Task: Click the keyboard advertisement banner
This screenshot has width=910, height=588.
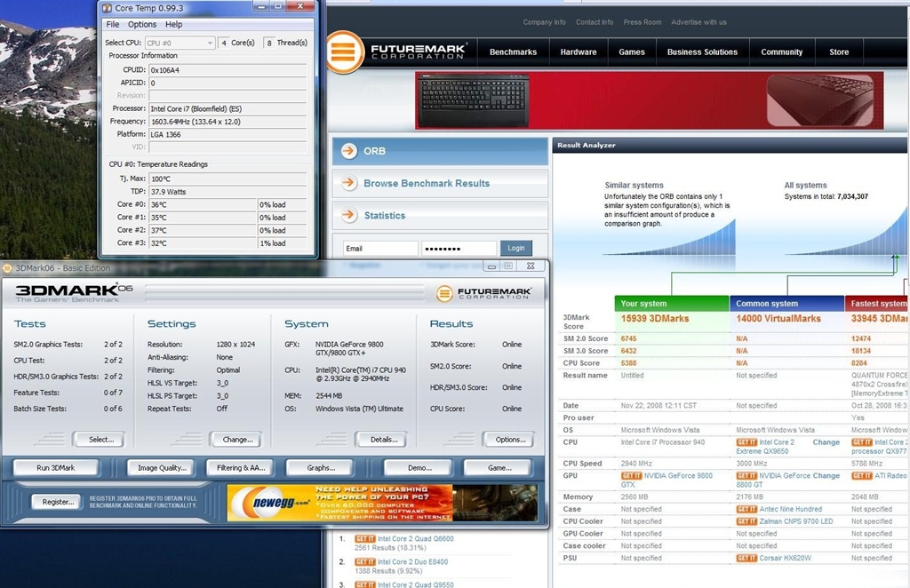Action: (x=650, y=100)
